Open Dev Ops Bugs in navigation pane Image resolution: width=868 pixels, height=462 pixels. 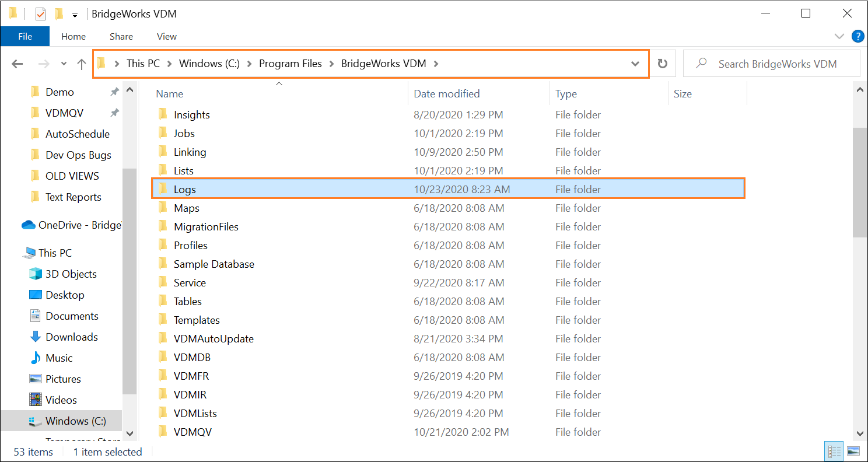click(x=78, y=155)
